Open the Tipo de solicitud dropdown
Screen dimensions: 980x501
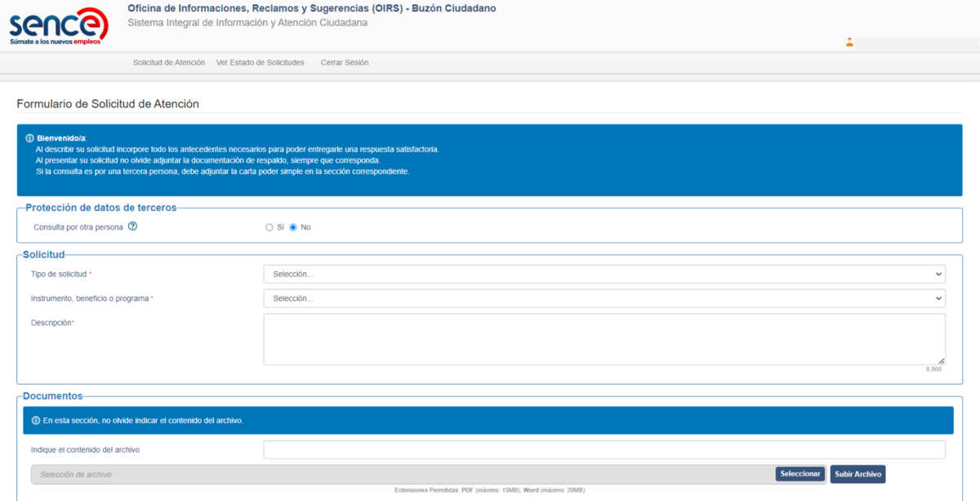(x=604, y=274)
